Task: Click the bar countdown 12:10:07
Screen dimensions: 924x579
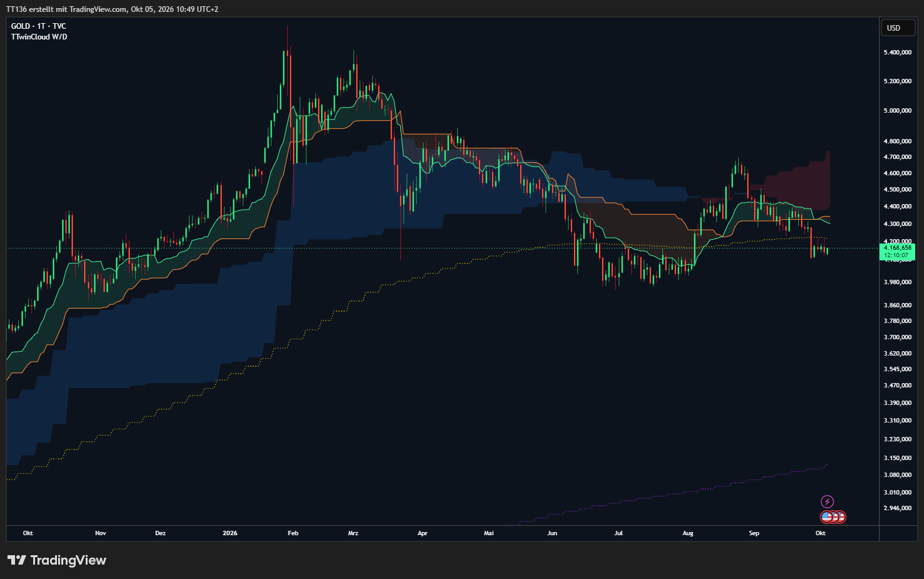Action: tap(896, 255)
